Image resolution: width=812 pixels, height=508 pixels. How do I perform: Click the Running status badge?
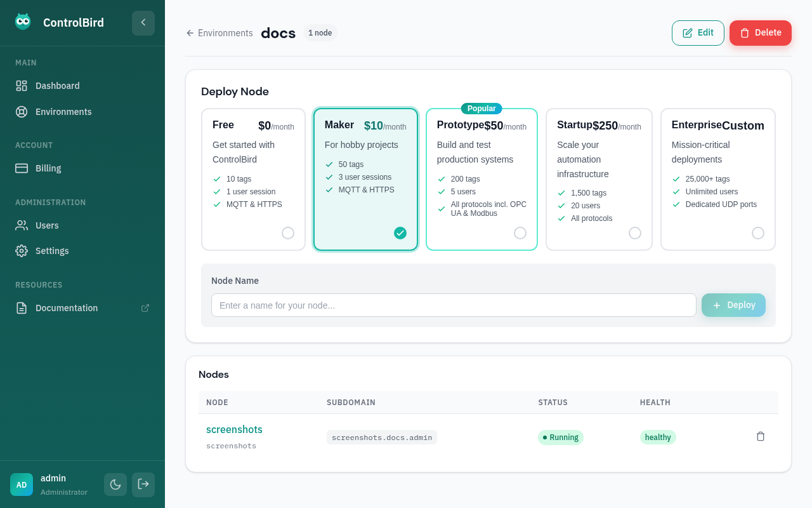(x=561, y=438)
